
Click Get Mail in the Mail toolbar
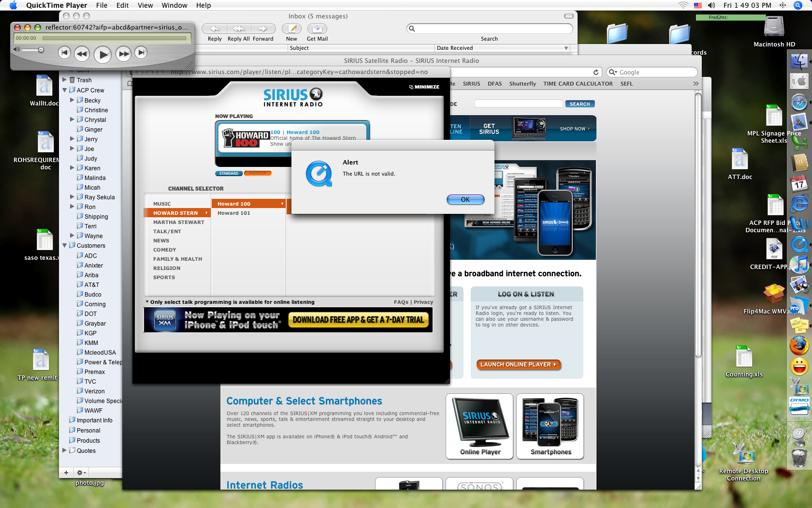(x=317, y=29)
